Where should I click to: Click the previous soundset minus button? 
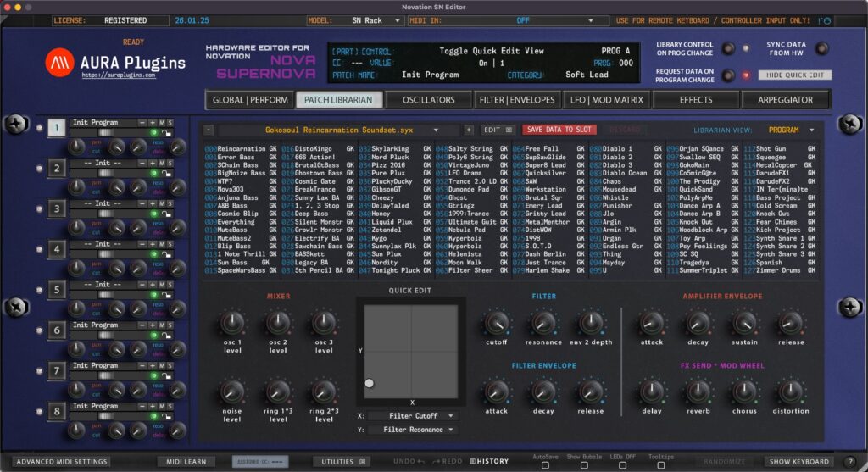(209, 130)
